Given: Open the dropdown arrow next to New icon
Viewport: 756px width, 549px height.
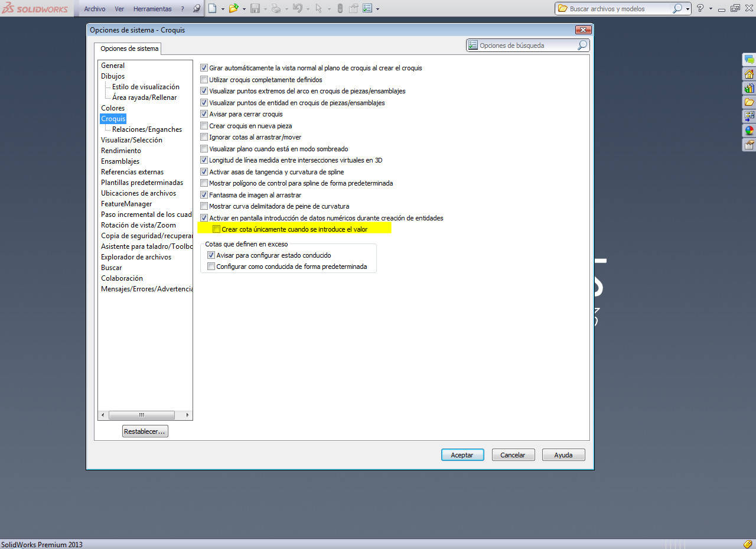Looking at the screenshot, I should (x=222, y=9).
